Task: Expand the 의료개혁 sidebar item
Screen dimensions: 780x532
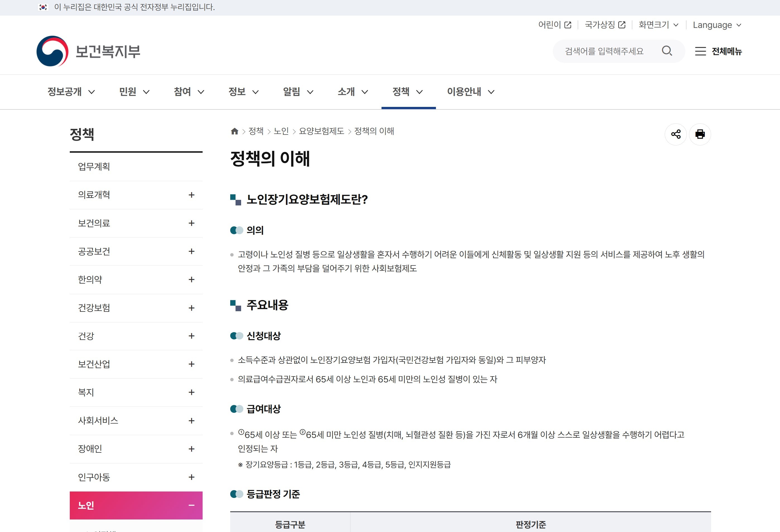Action: [191, 195]
